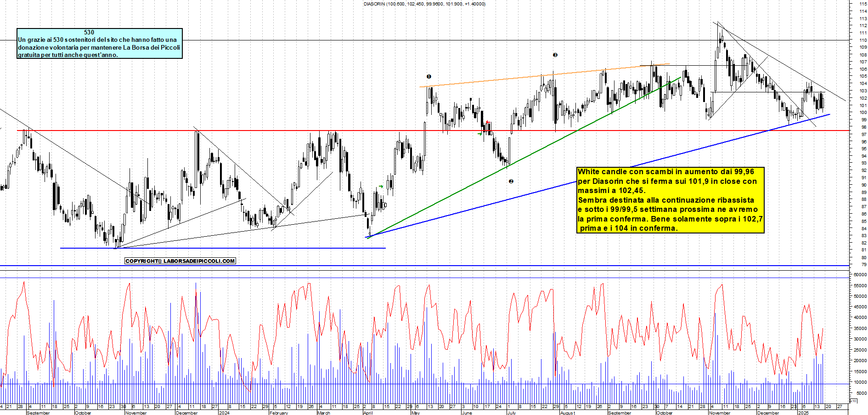Click the '2025' year label on time axis
The height and width of the screenshot is (415, 868).
(803, 413)
